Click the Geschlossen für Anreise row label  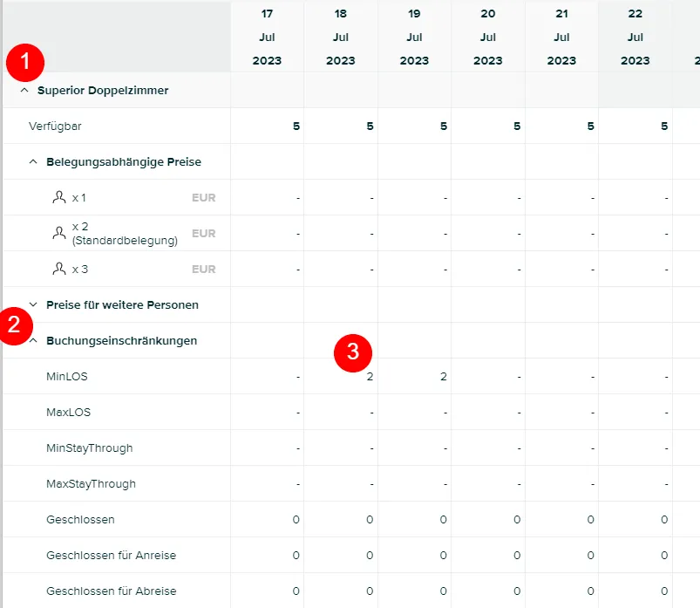[x=112, y=556]
